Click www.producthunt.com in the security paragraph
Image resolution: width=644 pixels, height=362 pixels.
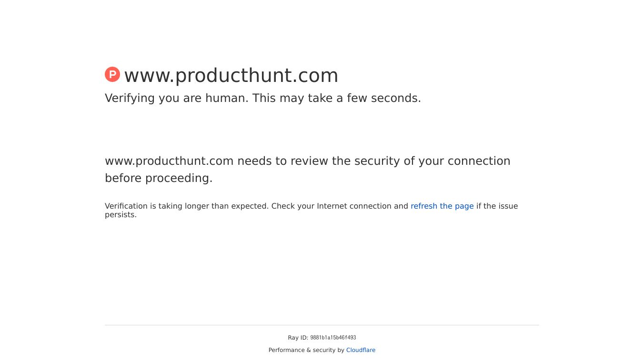169,161
